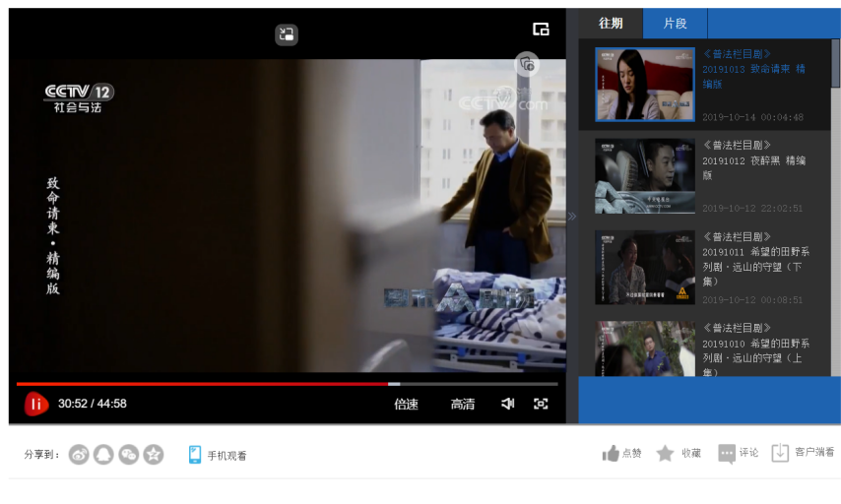The width and height of the screenshot is (841, 504).
Task: Share to WeChat
Action: pyautogui.click(x=128, y=454)
